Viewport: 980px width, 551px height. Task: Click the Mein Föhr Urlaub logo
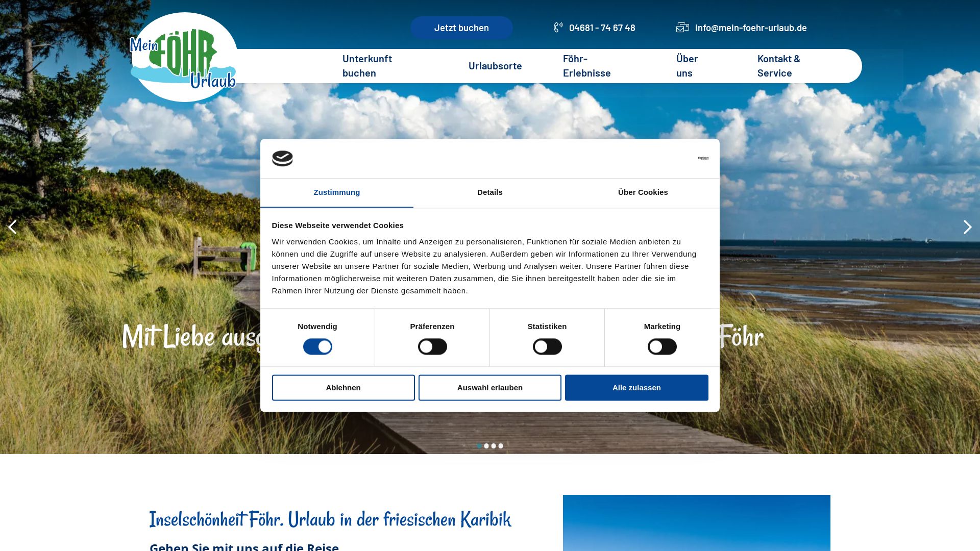point(184,57)
